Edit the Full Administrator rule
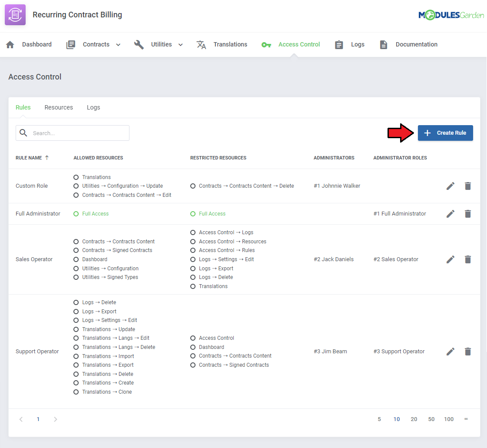The image size is (487, 448). coord(451,214)
